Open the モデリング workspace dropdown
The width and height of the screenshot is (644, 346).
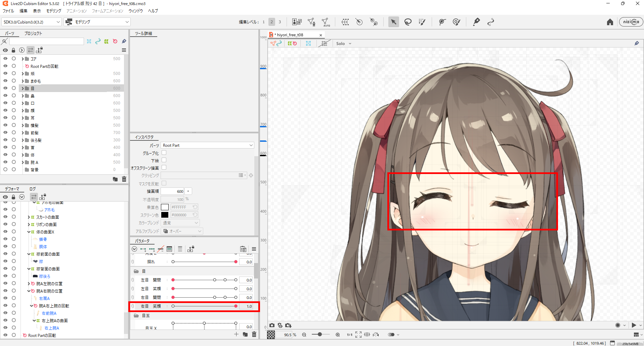[97, 22]
